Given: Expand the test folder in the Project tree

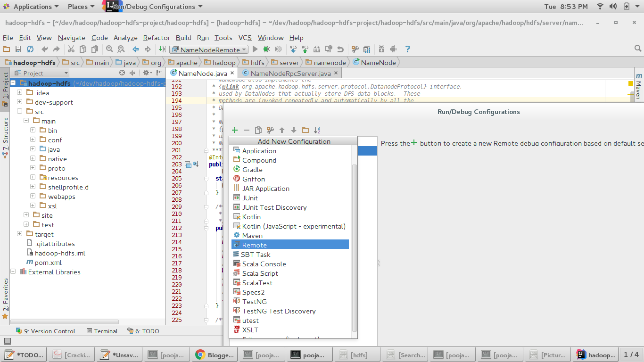Looking at the screenshot, I should point(26,224).
